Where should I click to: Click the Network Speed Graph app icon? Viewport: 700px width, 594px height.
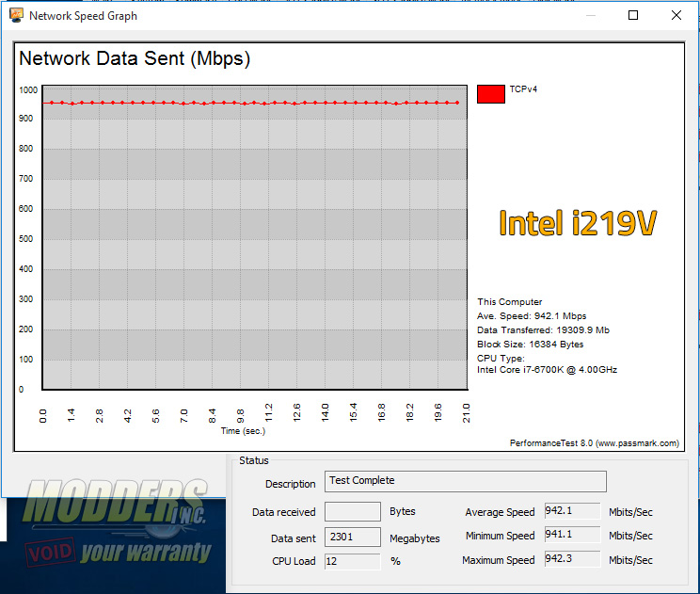point(16,16)
